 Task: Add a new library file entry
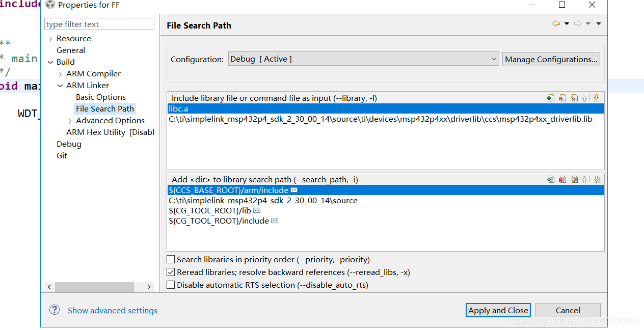coord(551,98)
